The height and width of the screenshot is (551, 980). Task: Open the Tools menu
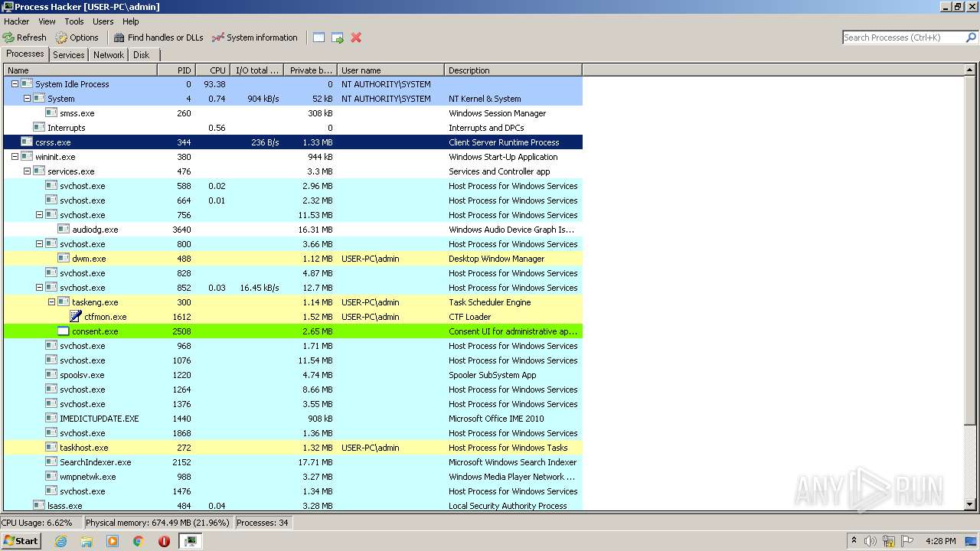(x=74, y=21)
